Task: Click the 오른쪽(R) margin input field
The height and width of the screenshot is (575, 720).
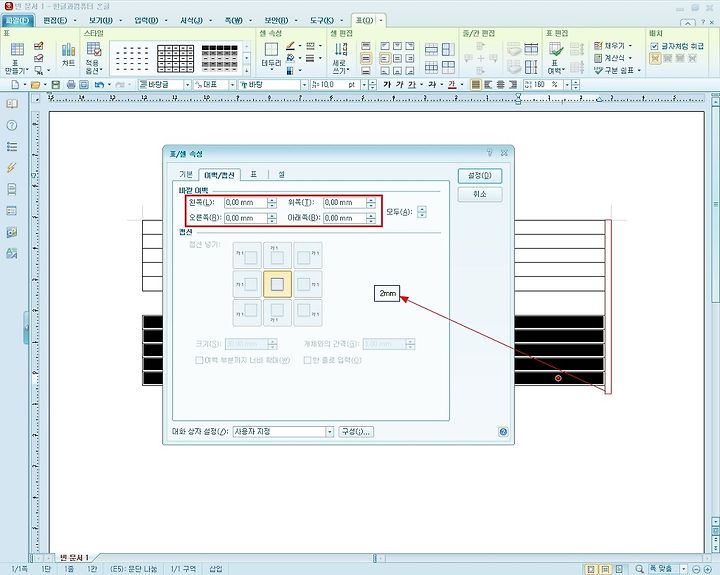Action: [x=246, y=218]
